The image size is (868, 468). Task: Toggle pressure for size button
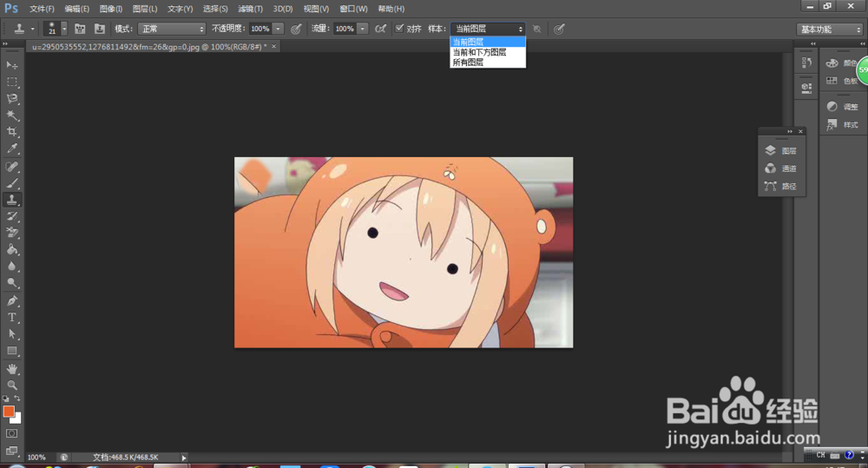point(559,29)
